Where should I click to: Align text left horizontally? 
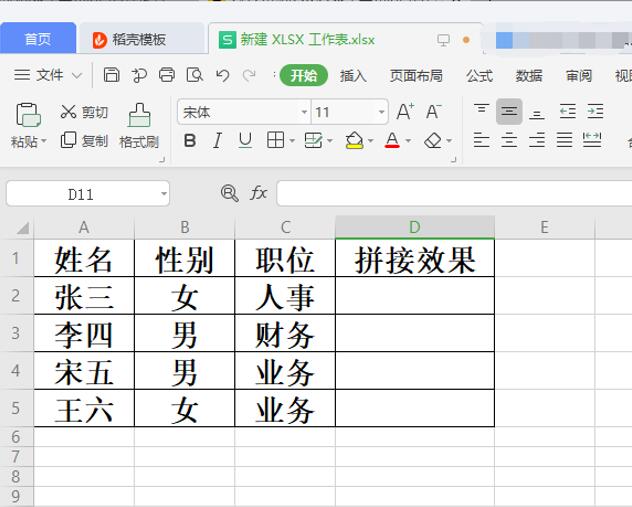pyautogui.click(x=481, y=140)
